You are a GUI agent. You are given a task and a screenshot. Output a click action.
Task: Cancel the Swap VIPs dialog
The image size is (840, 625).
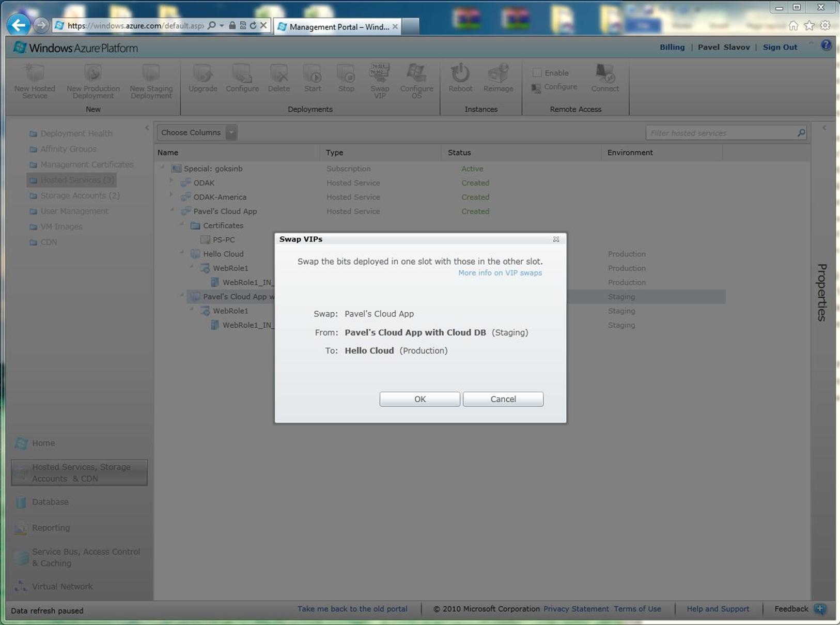[503, 399]
